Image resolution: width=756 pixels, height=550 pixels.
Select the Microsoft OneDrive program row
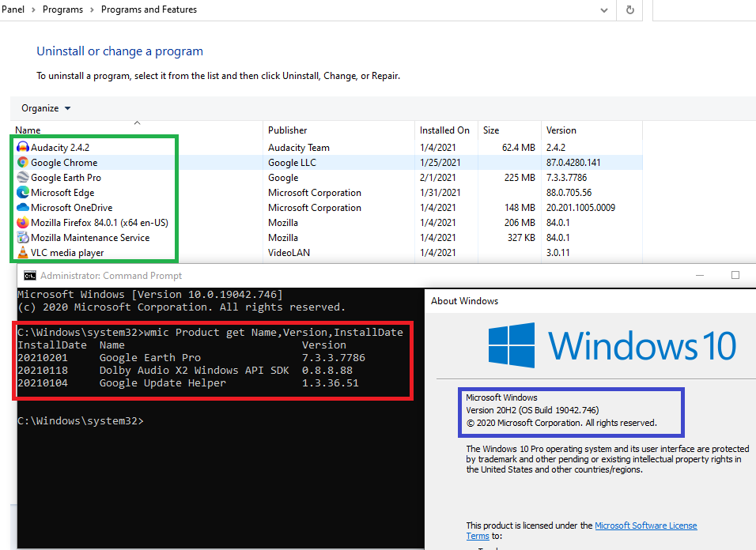(328, 208)
